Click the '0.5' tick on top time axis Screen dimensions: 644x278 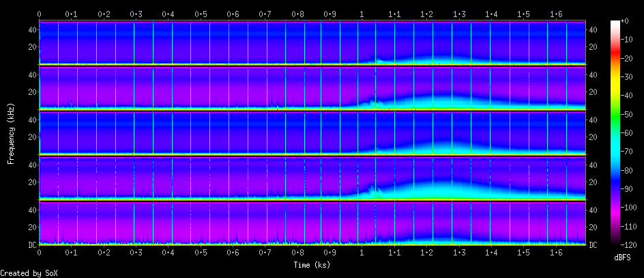[201, 14]
